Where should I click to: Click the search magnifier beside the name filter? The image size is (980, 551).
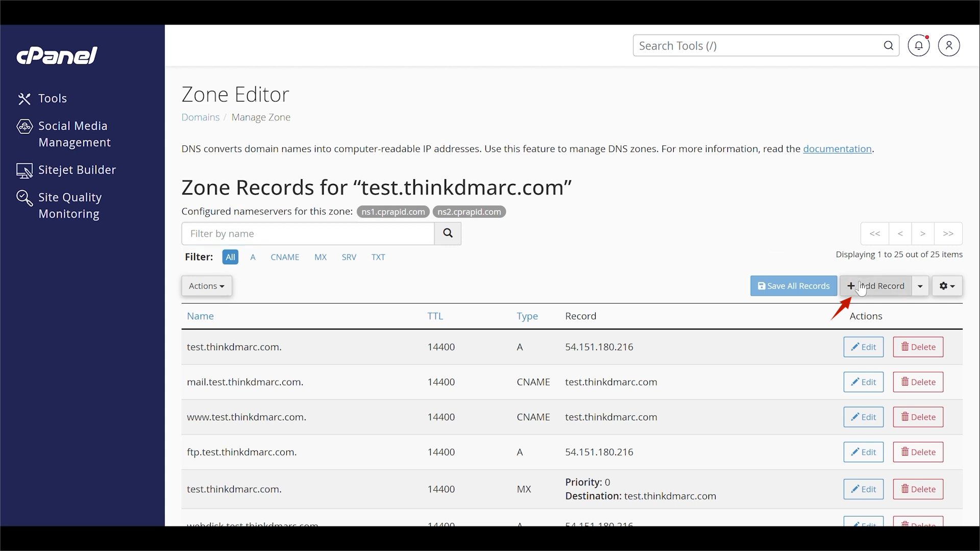[448, 233]
